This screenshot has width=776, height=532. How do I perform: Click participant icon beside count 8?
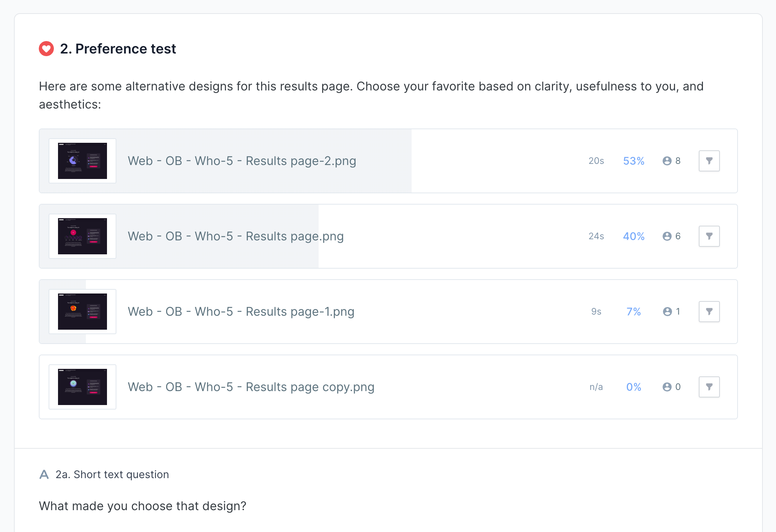point(667,161)
